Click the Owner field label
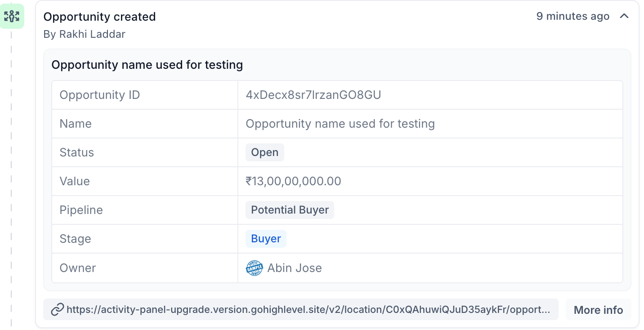Viewport: 644px width, 330px height. 78,268
